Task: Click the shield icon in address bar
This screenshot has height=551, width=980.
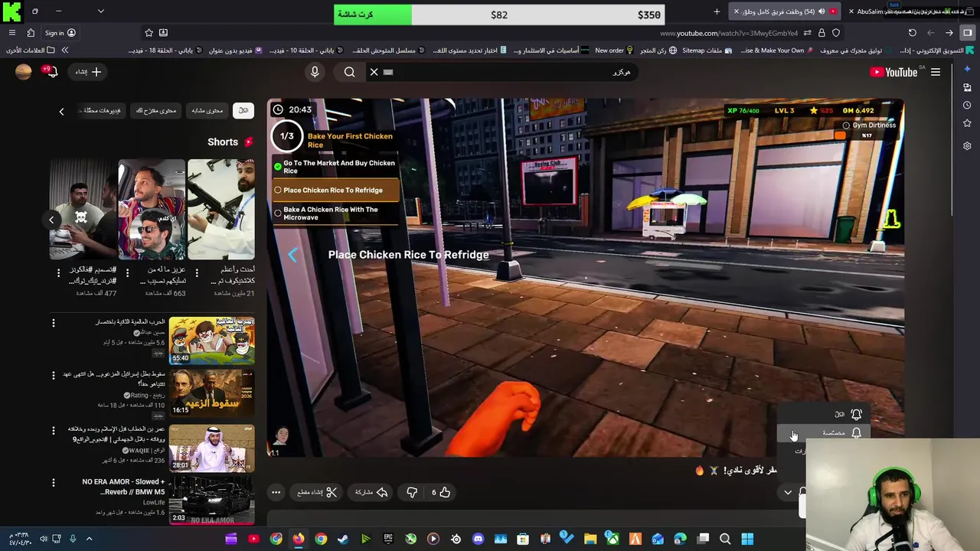Action: (836, 33)
